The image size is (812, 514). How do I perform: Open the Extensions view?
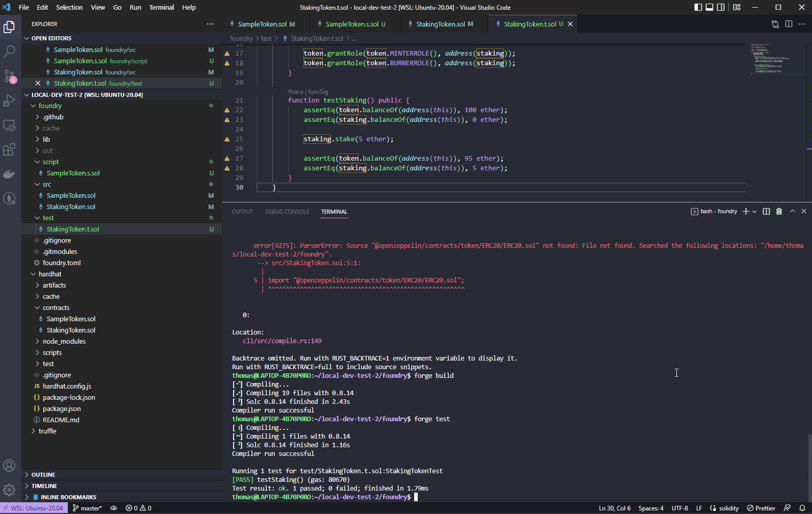[9, 149]
